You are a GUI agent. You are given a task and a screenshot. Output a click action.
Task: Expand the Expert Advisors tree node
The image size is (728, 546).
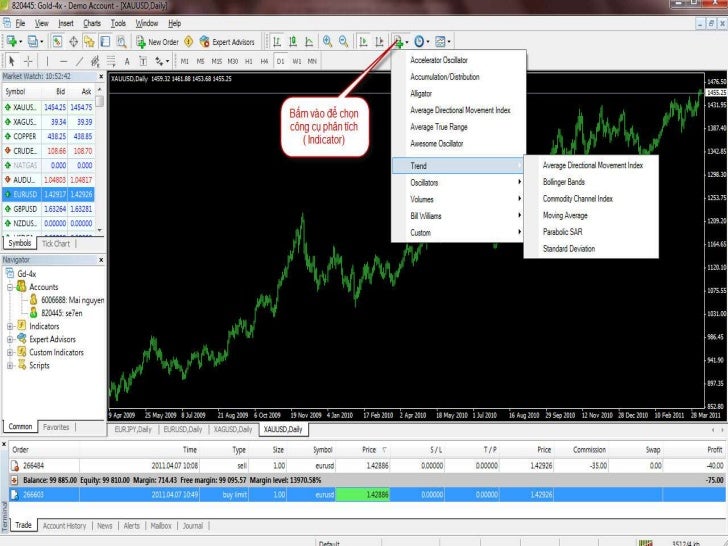click(x=10, y=339)
